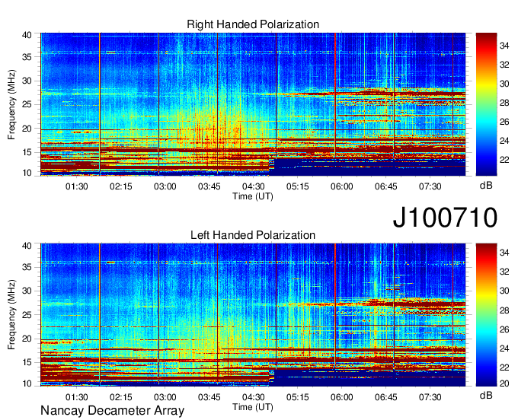Viewport: 518px width, 420px height.
Task: Open the Left Handed Polarization spectrogram image
Action: 253,315
